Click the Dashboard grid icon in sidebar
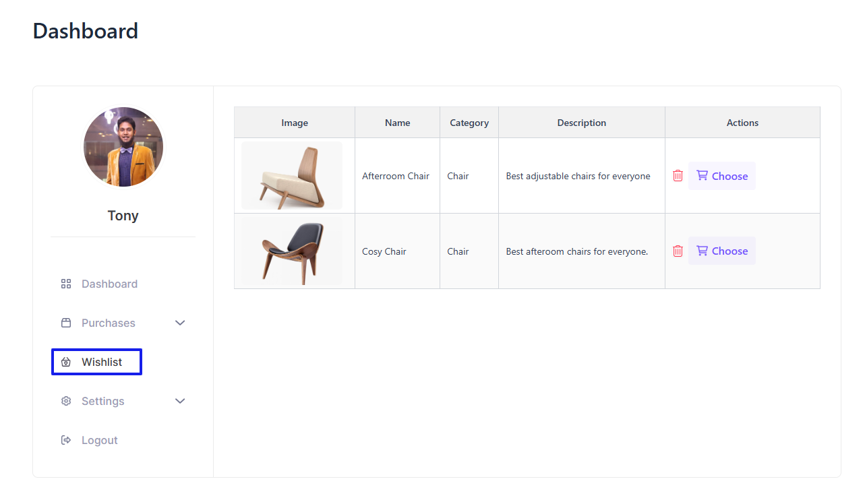This screenshot has width=865, height=504. coord(66,284)
